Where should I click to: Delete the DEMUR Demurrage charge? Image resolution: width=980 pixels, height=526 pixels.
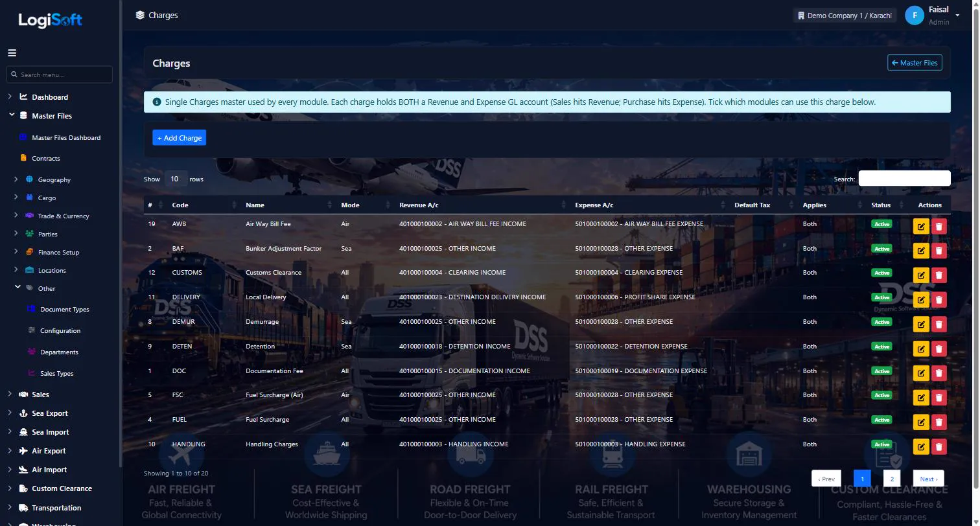click(x=939, y=324)
